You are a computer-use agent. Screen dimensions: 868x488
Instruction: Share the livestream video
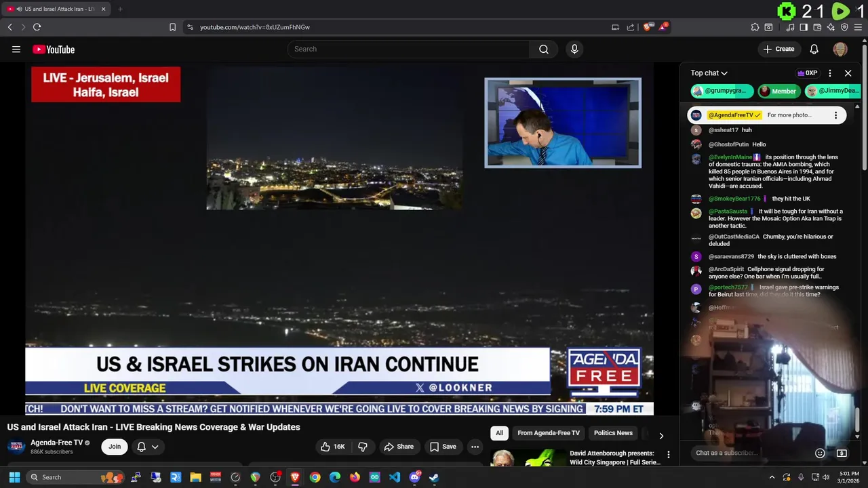(x=399, y=447)
